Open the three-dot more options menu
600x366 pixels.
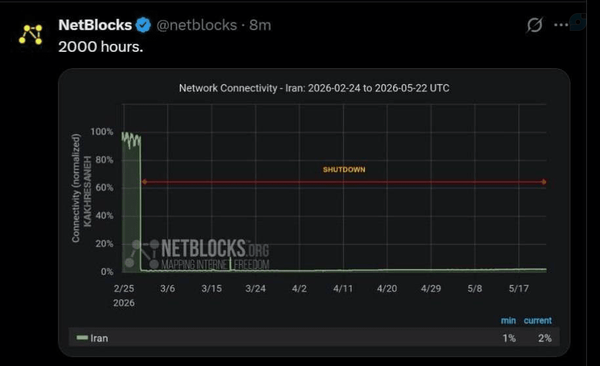(561, 25)
